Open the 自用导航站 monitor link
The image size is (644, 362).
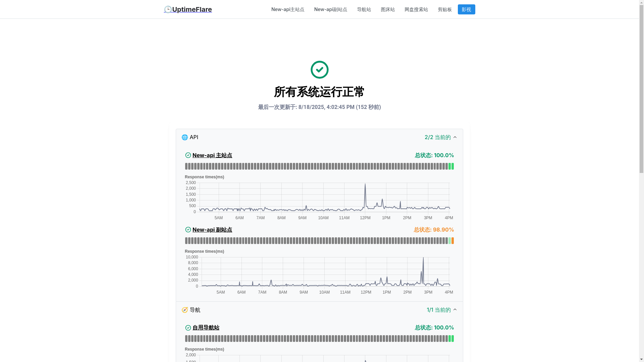pyautogui.click(x=206, y=328)
